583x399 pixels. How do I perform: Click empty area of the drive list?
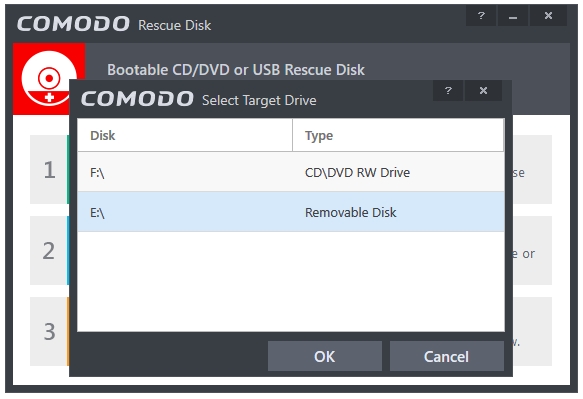(x=291, y=281)
